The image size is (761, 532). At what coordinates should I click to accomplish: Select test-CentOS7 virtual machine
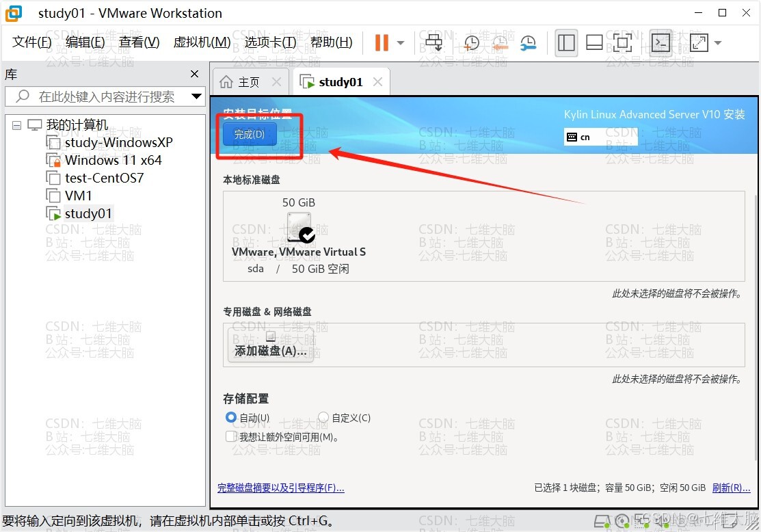click(104, 178)
